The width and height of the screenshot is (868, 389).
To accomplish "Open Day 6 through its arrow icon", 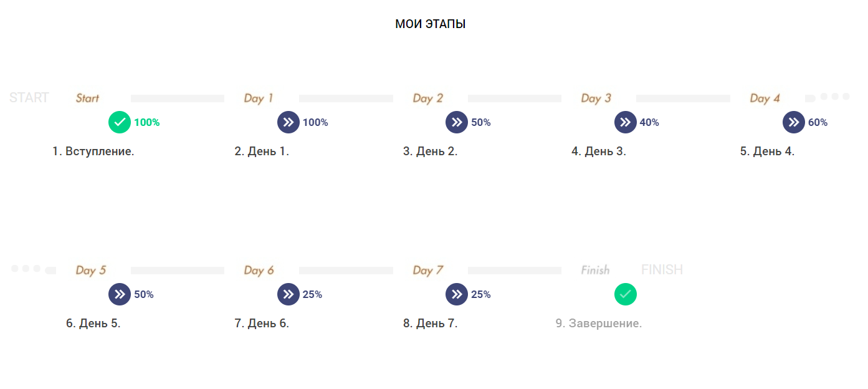I will click(x=289, y=294).
